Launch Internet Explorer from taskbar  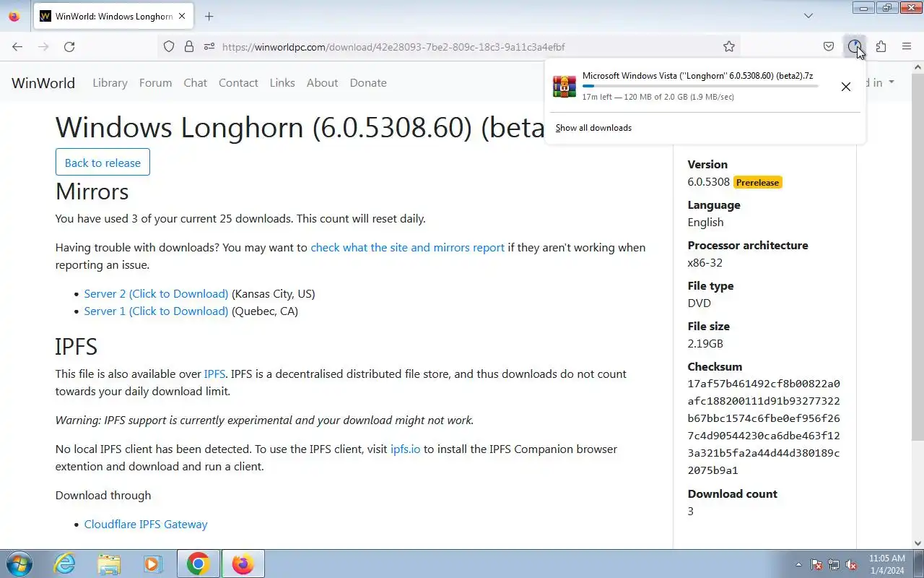[x=65, y=564]
